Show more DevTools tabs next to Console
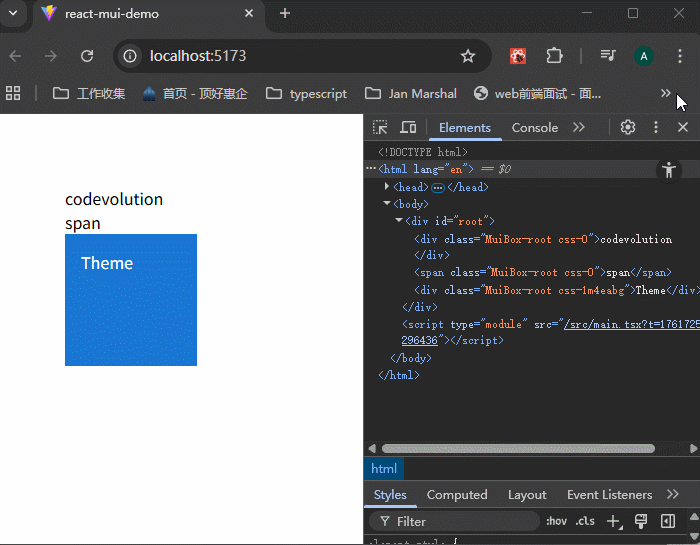 (x=578, y=127)
